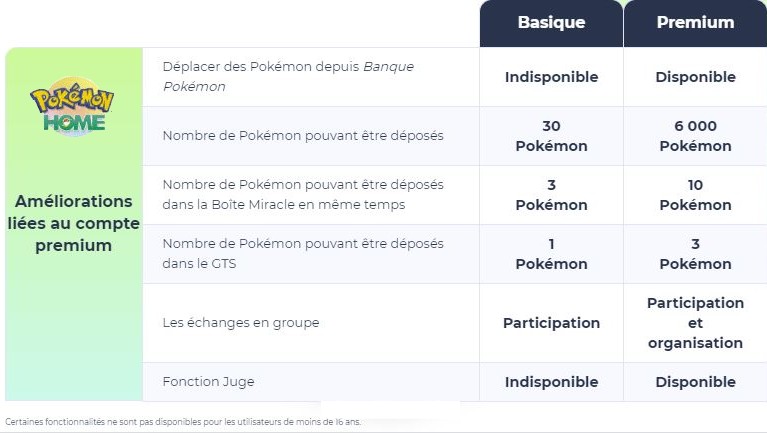767x433 pixels.
Task: Click the 6 000 Pokémon premium cell
Action: tap(695, 136)
